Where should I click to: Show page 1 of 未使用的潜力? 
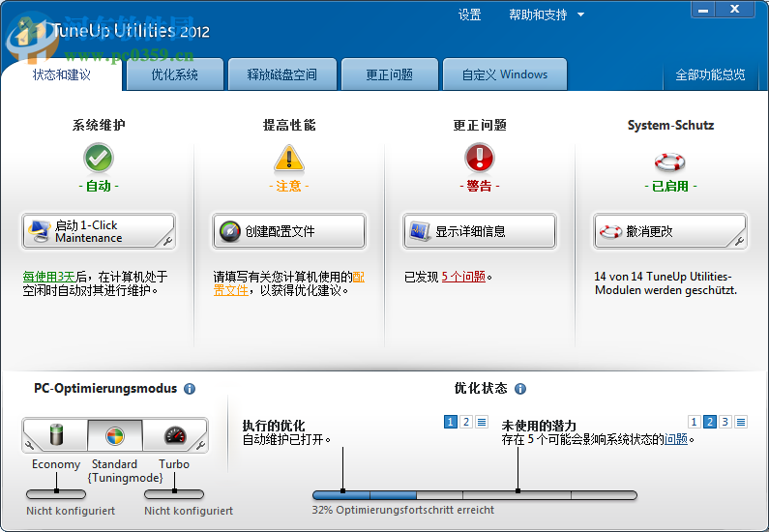[694, 422]
